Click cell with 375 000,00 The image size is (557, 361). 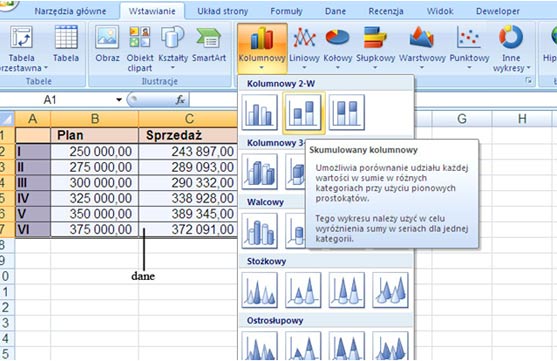(94, 230)
